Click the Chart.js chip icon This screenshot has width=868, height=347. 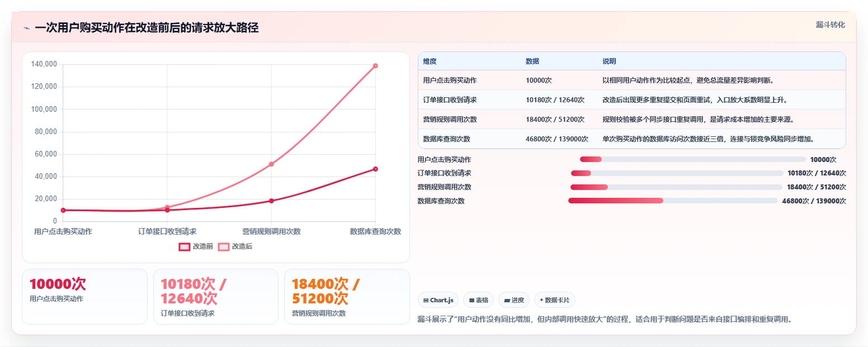(426, 301)
